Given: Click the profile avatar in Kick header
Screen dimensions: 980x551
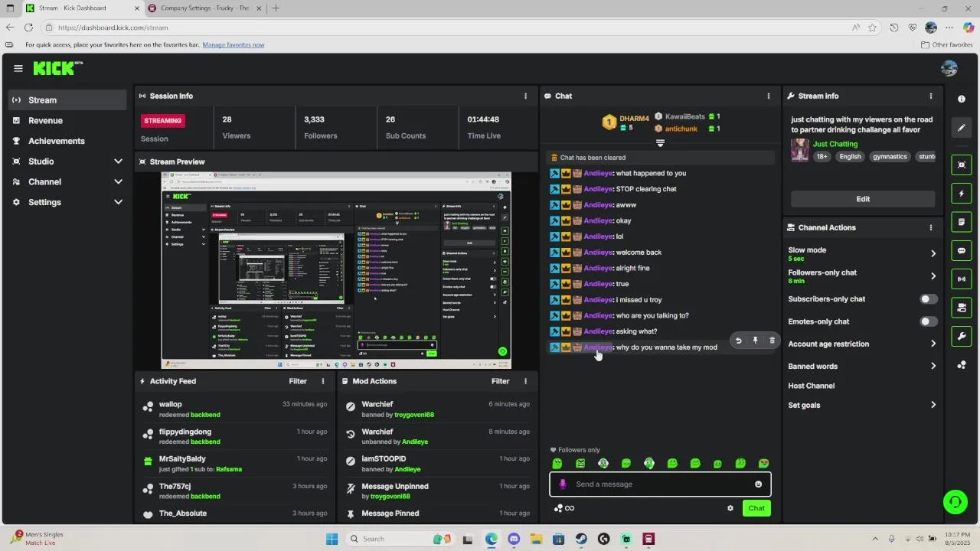Looking at the screenshot, I should (949, 68).
